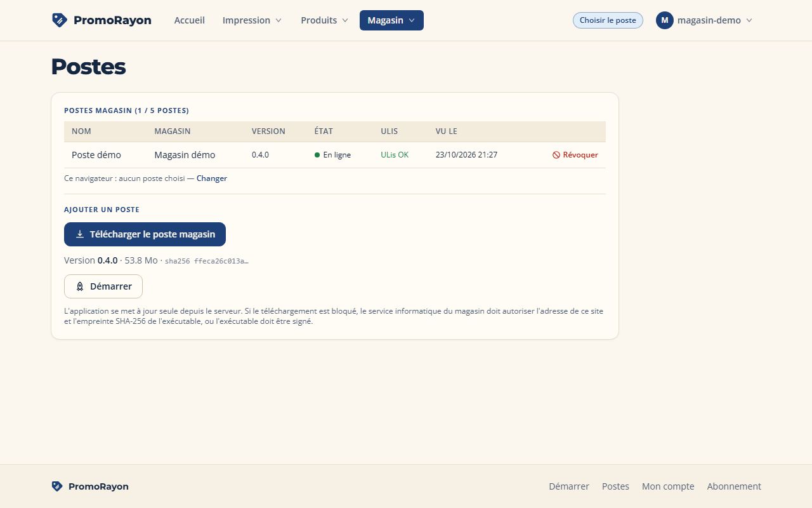Go to Accueil in the top navigation

pyautogui.click(x=190, y=20)
